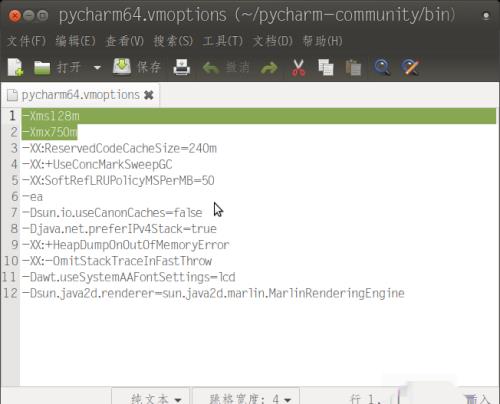Minimize the gedit window
The image size is (500, 404).
pos(29,15)
